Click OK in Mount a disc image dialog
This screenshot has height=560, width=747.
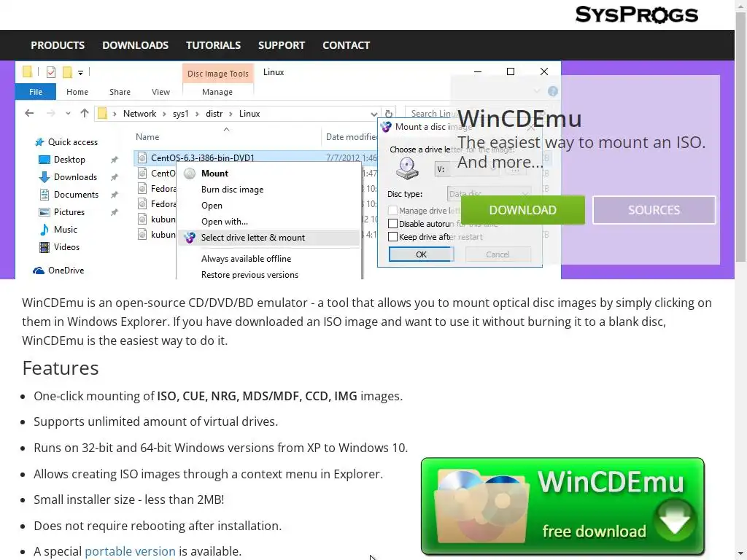click(421, 254)
